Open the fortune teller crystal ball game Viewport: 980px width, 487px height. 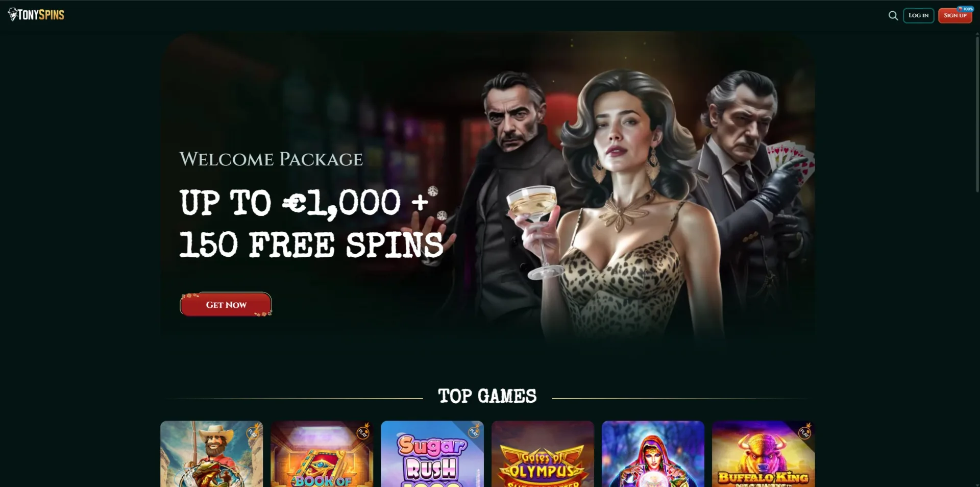(653, 454)
